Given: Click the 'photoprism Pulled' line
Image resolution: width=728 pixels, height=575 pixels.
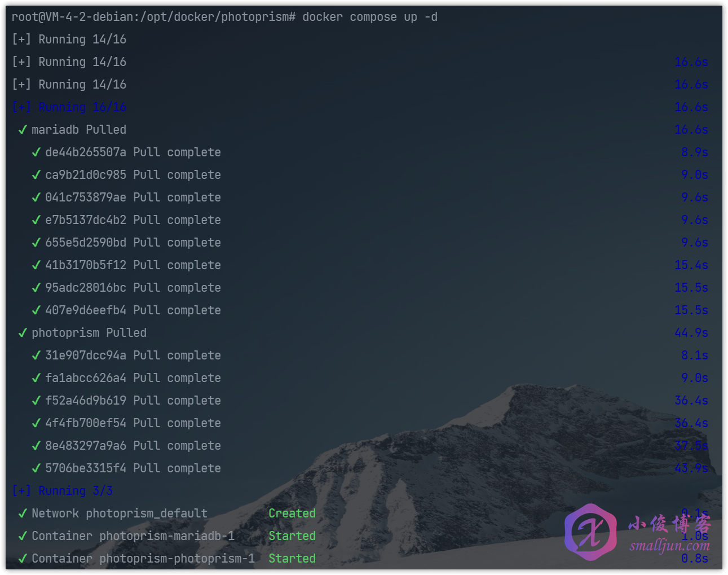Looking at the screenshot, I should pyautogui.click(x=89, y=333).
